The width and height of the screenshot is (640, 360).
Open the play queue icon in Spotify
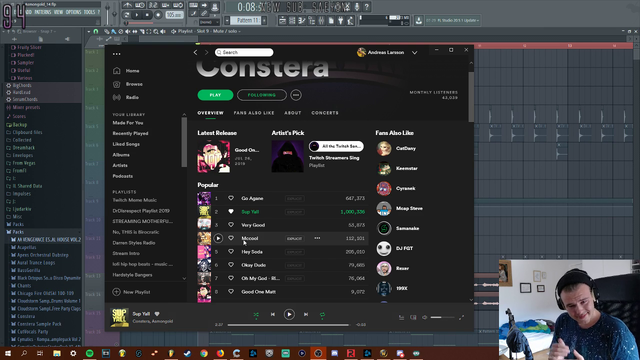click(402, 317)
